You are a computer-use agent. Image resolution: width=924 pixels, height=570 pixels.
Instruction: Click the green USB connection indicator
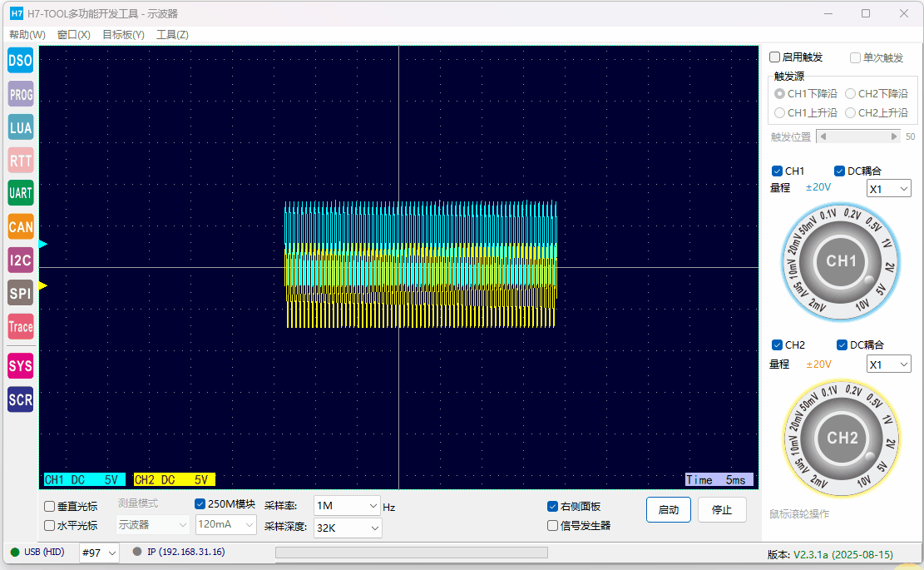(15, 553)
